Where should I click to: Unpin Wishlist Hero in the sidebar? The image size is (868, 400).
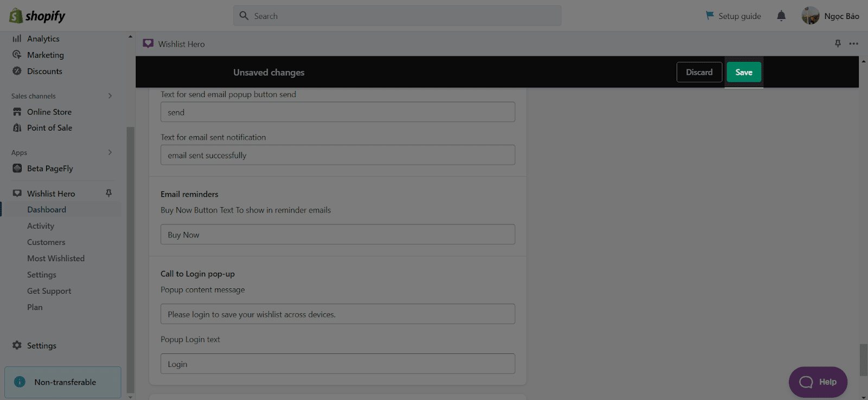(x=108, y=193)
